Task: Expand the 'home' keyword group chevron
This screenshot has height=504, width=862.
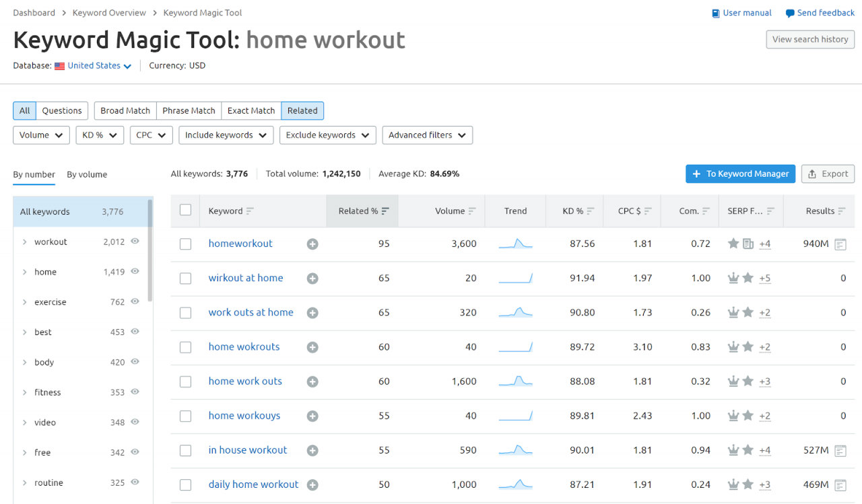Action: (x=25, y=273)
